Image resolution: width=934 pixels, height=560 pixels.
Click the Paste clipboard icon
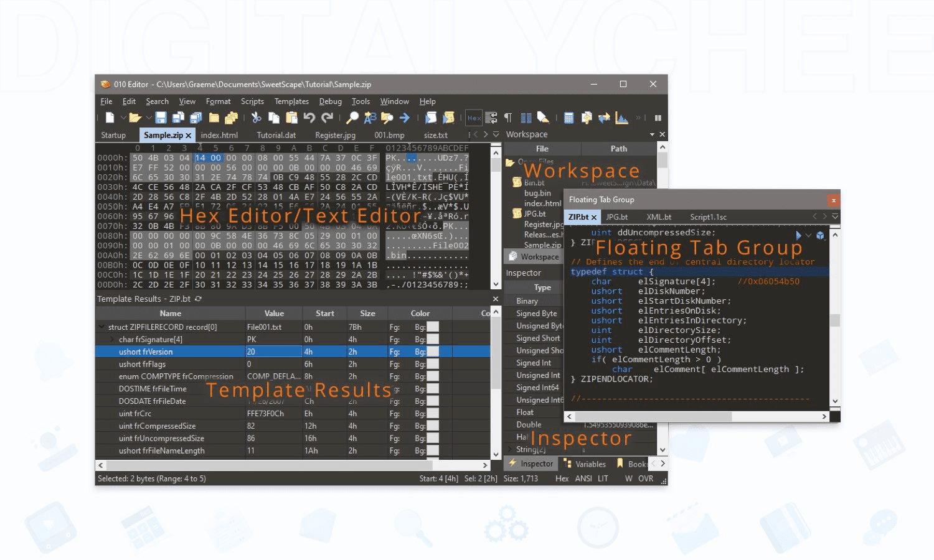(291, 118)
